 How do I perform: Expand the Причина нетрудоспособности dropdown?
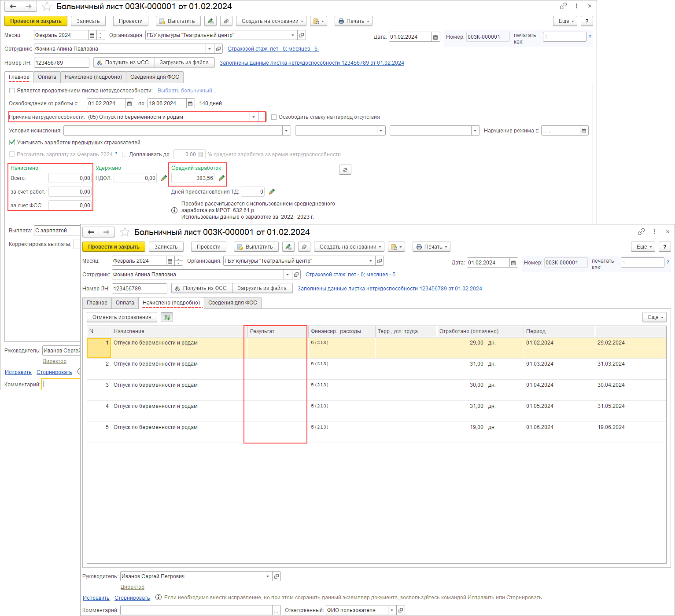[253, 117]
